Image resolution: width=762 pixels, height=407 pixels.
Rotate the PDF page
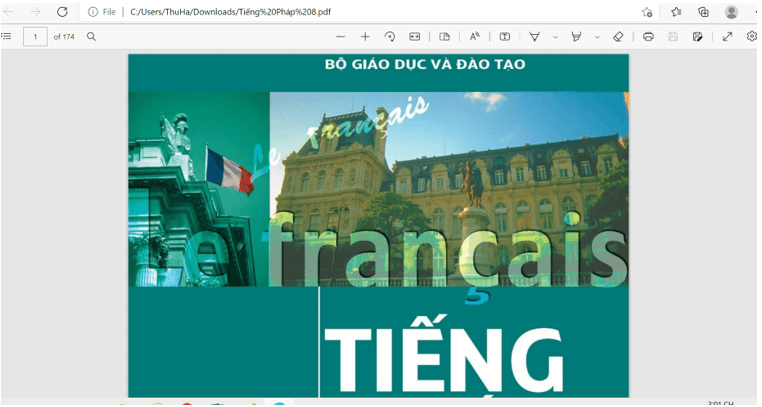click(390, 36)
